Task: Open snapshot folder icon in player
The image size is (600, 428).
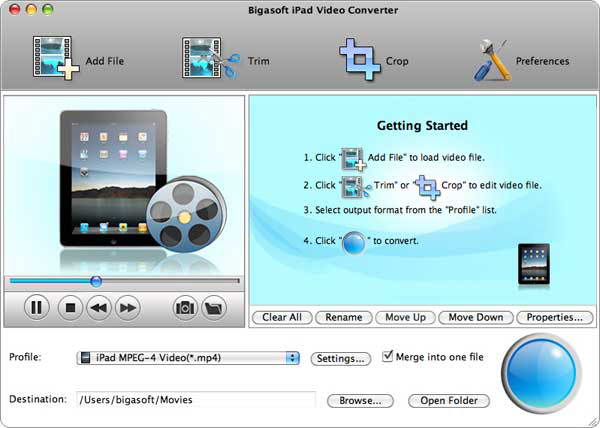Action: point(214,307)
